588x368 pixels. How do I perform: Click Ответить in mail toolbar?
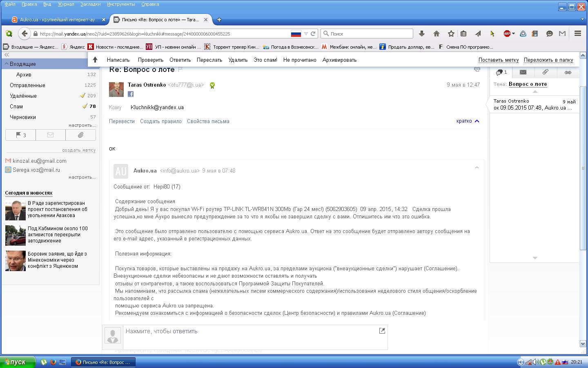(x=180, y=60)
